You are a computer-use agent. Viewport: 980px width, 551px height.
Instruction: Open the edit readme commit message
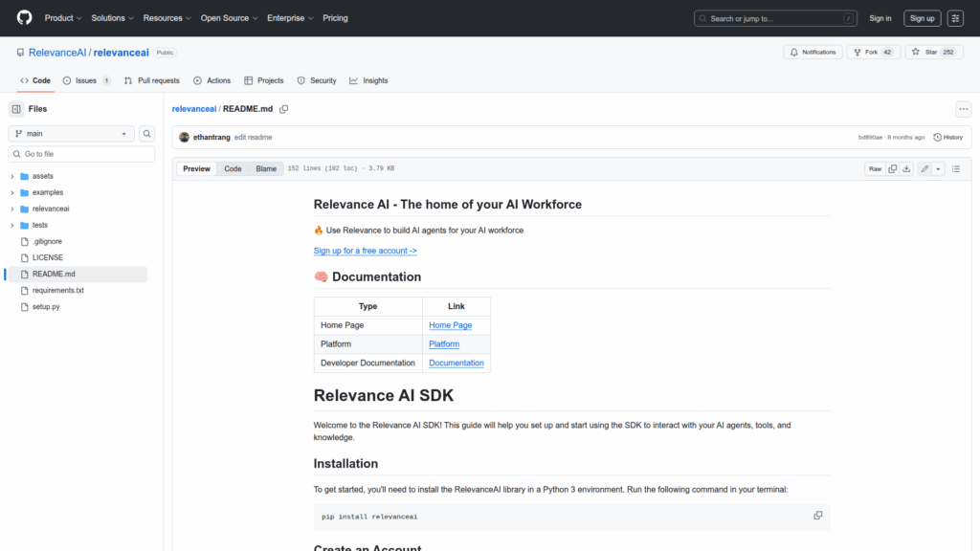(x=253, y=138)
